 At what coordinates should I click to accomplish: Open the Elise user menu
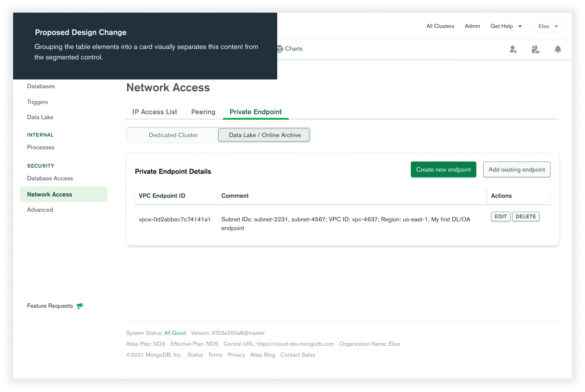point(548,26)
